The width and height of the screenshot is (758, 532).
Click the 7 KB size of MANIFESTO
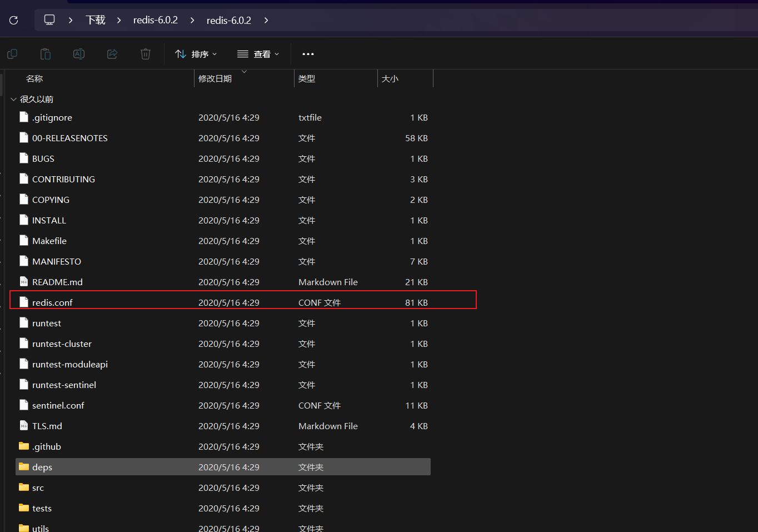click(419, 261)
